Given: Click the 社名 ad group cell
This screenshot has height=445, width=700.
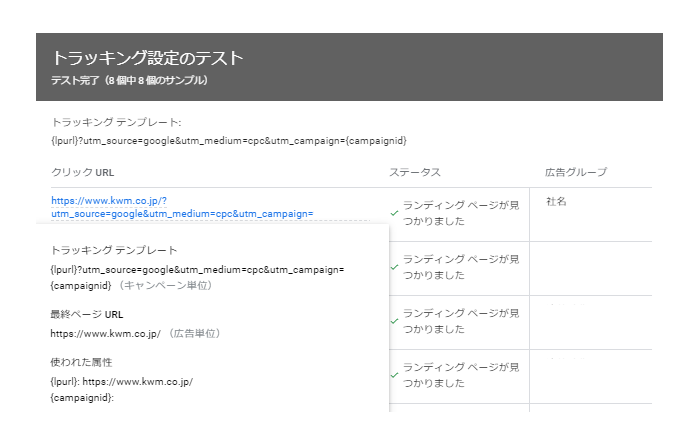Looking at the screenshot, I should [x=556, y=201].
